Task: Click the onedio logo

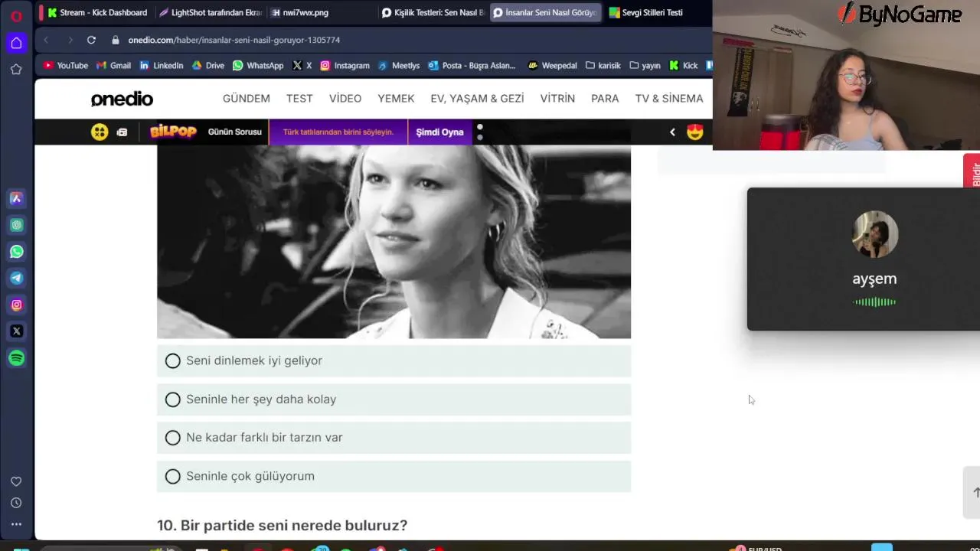Action: pyautogui.click(x=122, y=99)
